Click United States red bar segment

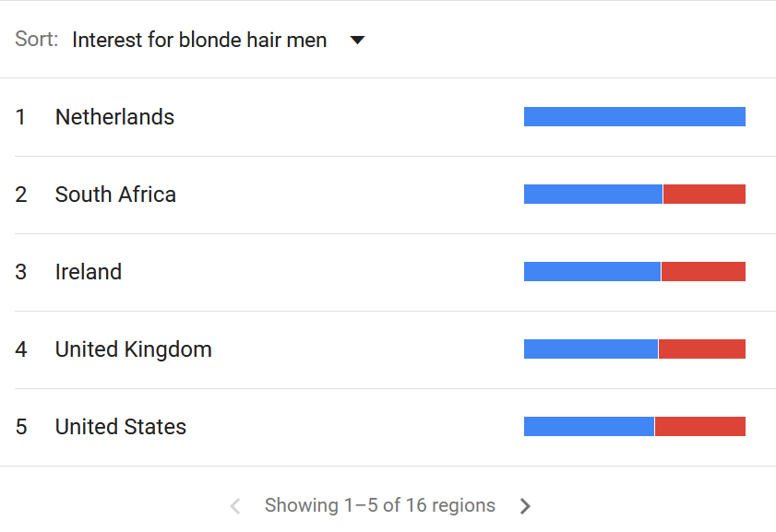700,426
